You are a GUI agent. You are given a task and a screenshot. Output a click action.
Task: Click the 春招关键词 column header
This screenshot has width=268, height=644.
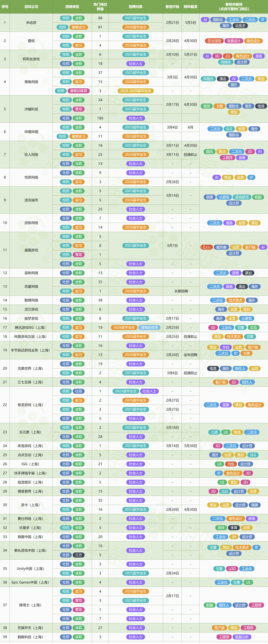click(x=234, y=7)
